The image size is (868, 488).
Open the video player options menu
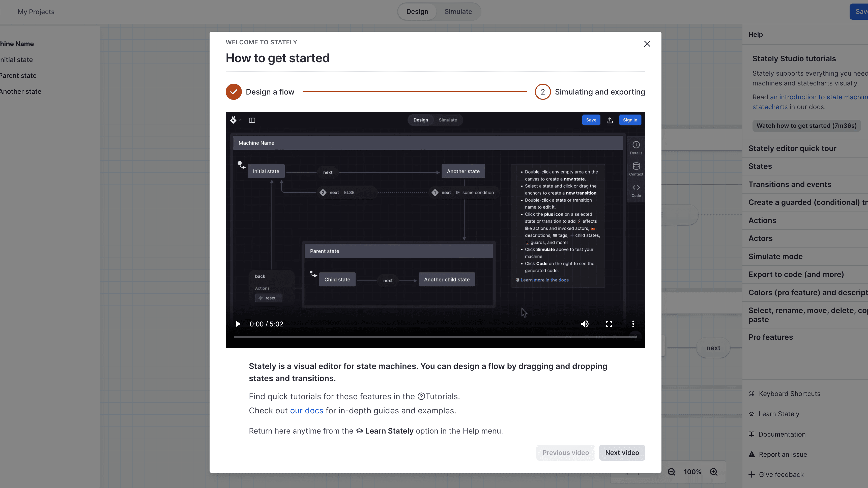pyautogui.click(x=633, y=324)
